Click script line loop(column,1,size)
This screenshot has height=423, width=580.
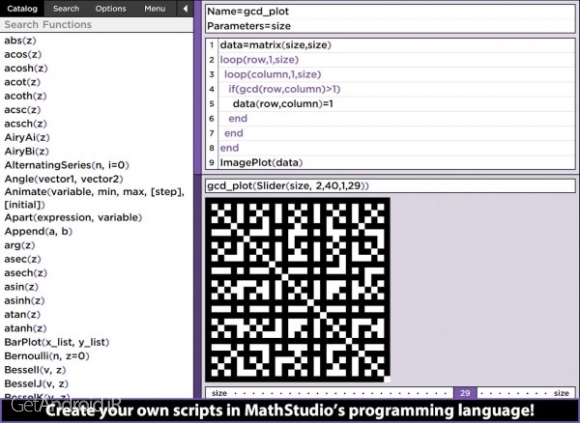coord(397,74)
